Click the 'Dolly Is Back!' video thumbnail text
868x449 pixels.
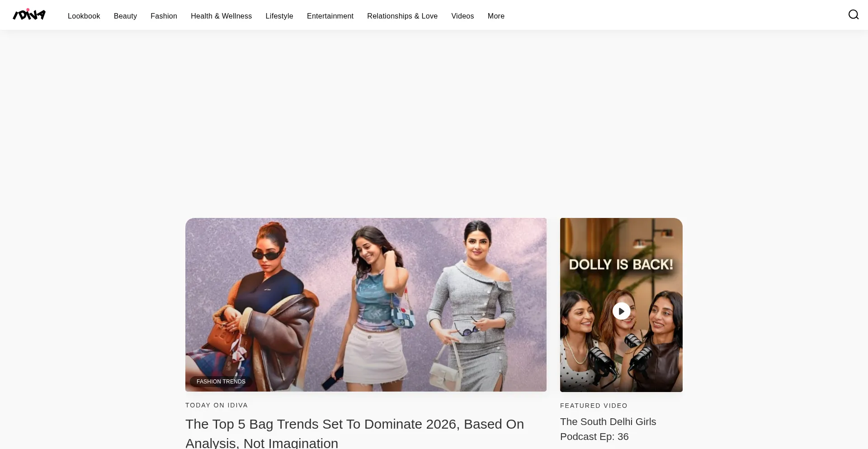coord(621,265)
